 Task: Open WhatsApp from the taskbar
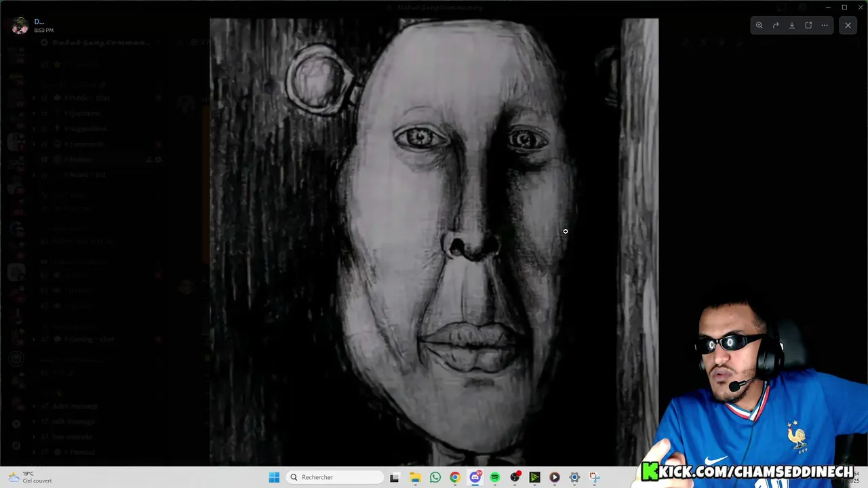click(x=435, y=477)
